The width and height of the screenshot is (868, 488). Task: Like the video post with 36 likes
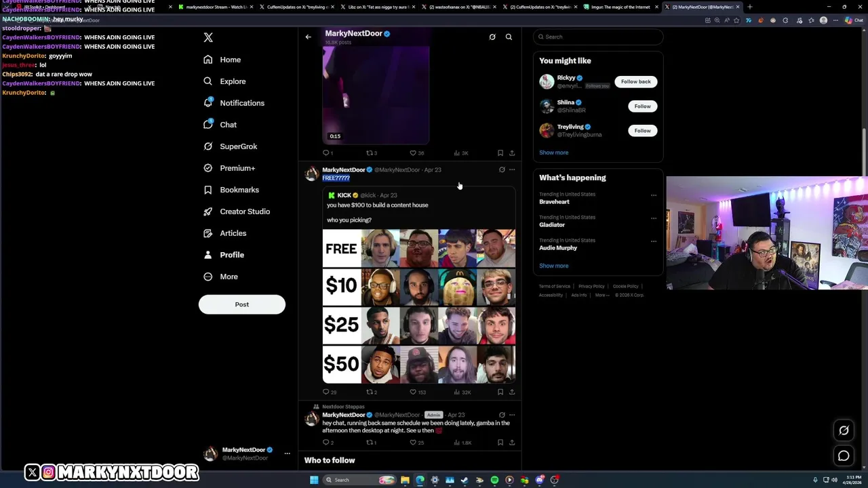(413, 153)
